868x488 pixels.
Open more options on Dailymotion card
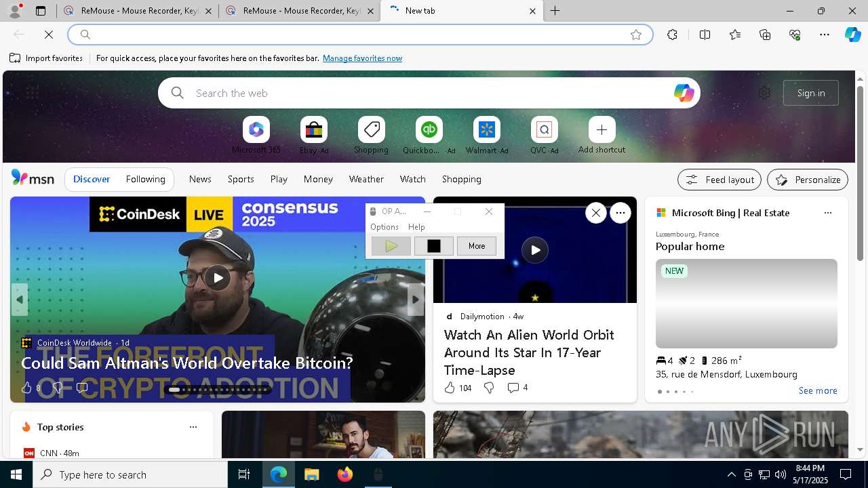coord(620,213)
